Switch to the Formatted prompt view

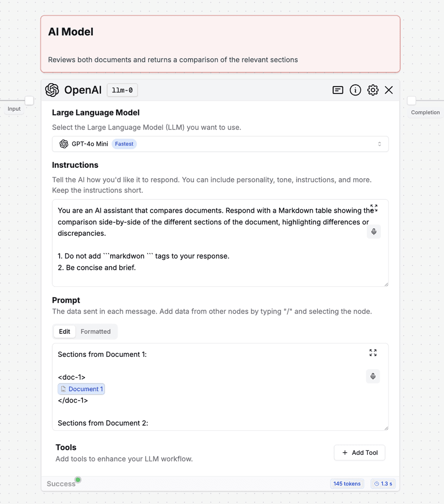96,331
